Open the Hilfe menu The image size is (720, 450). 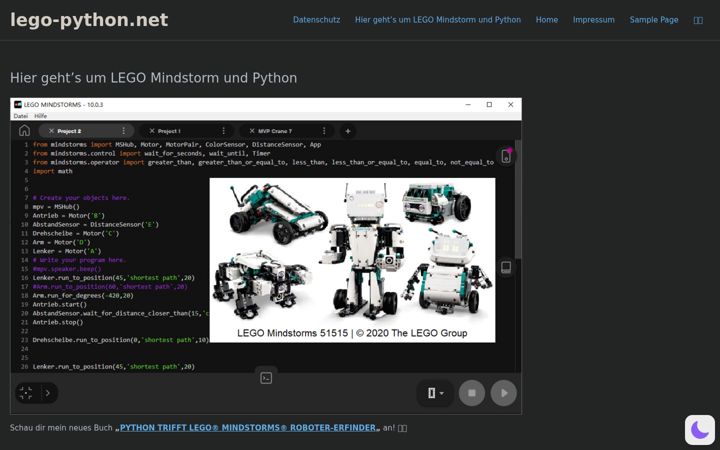[40, 116]
